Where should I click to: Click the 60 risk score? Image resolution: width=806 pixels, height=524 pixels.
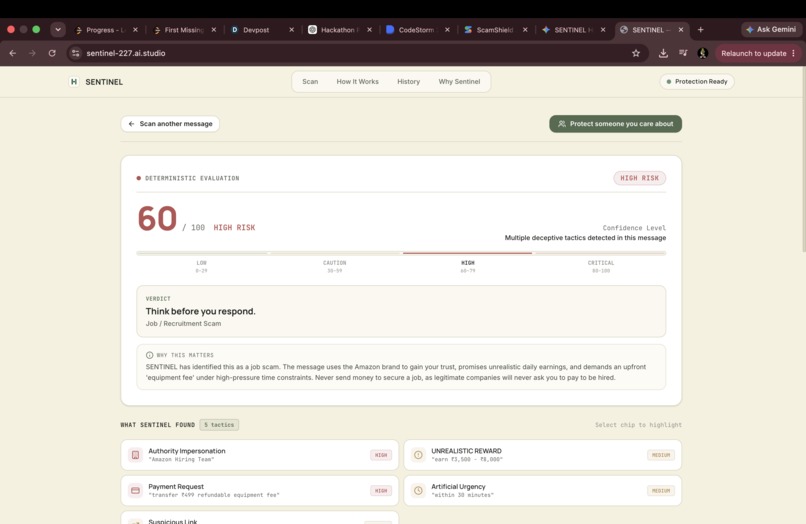click(157, 219)
